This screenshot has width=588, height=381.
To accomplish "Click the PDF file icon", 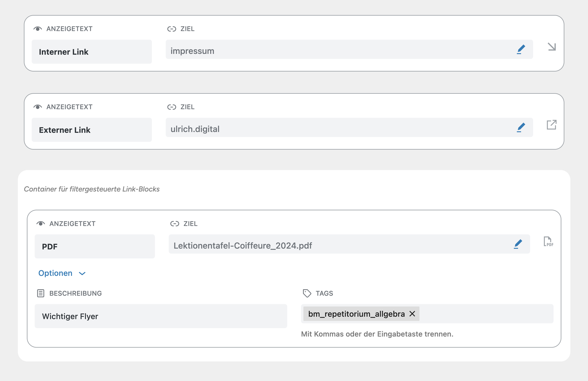I will coord(548,241).
